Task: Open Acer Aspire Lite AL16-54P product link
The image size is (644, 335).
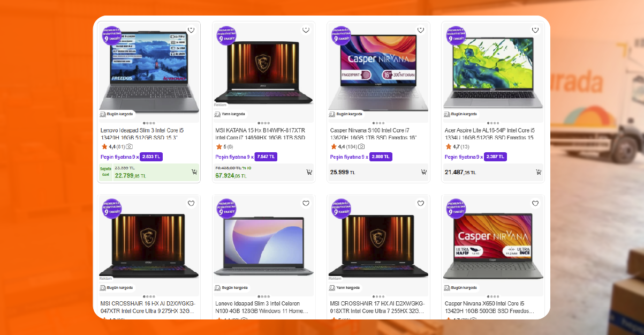Action: click(x=490, y=134)
